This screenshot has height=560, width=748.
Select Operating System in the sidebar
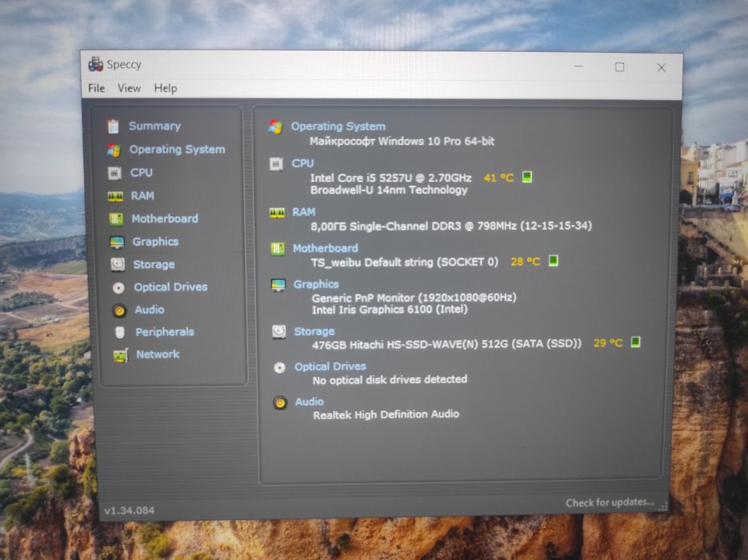coord(178,150)
